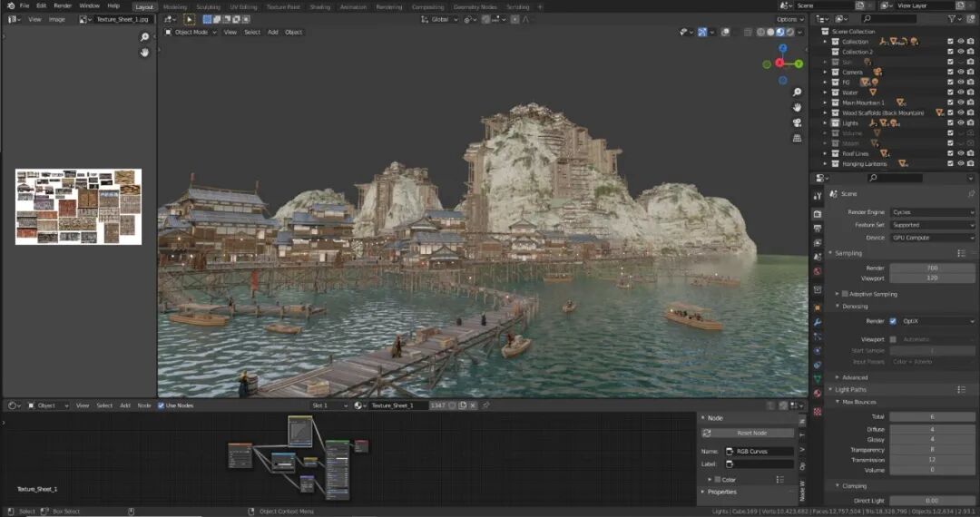Switch to orthographic/perspective grid icon
The height and width of the screenshot is (517, 980).
[x=797, y=139]
